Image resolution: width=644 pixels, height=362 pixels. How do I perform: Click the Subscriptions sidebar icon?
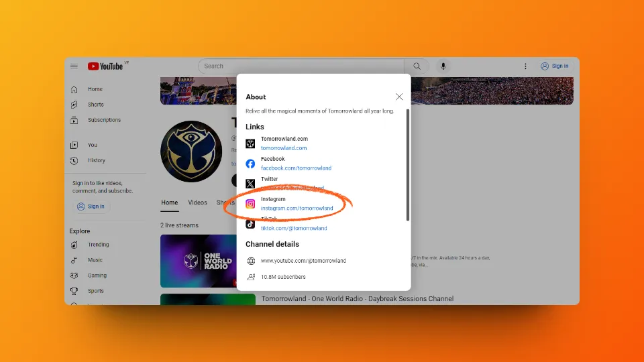click(x=74, y=120)
